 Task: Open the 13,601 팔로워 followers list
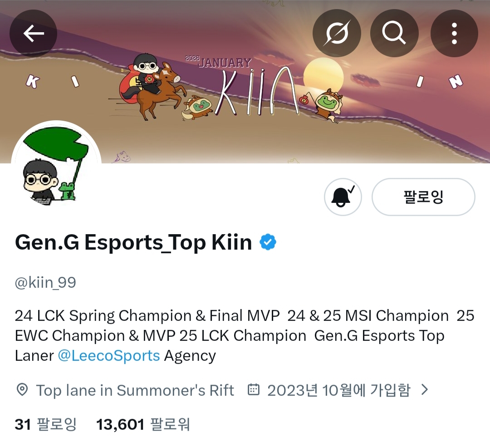(x=143, y=424)
